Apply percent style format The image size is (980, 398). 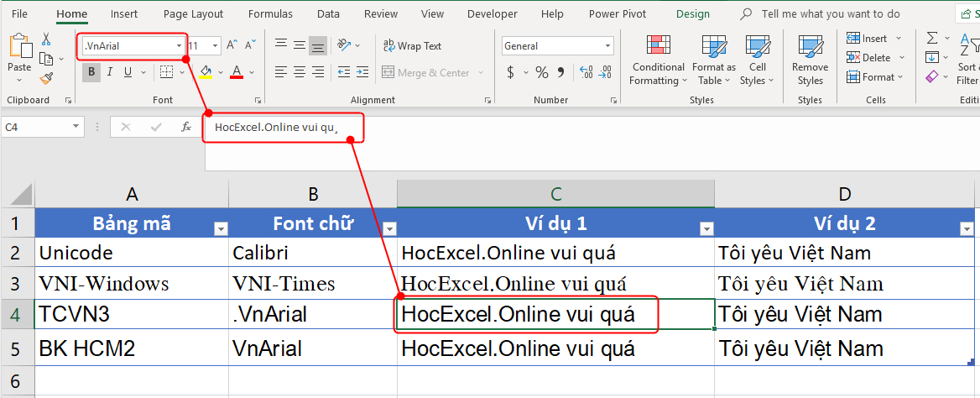[x=541, y=72]
